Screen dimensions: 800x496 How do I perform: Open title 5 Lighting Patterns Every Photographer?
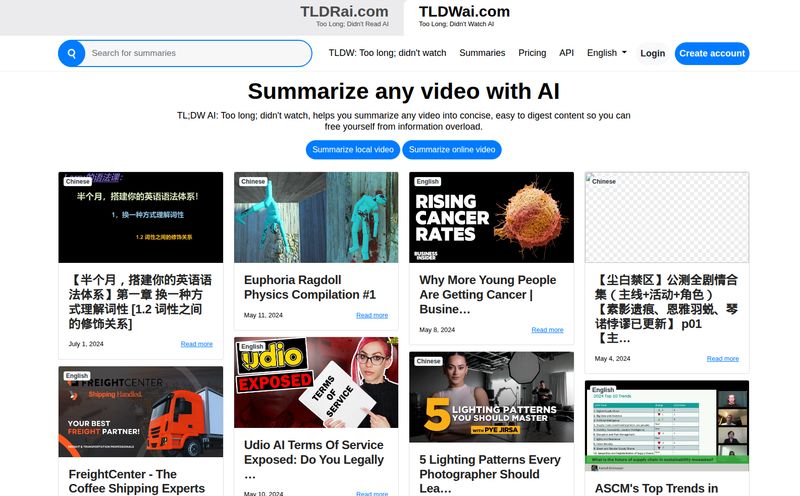point(490,474)
